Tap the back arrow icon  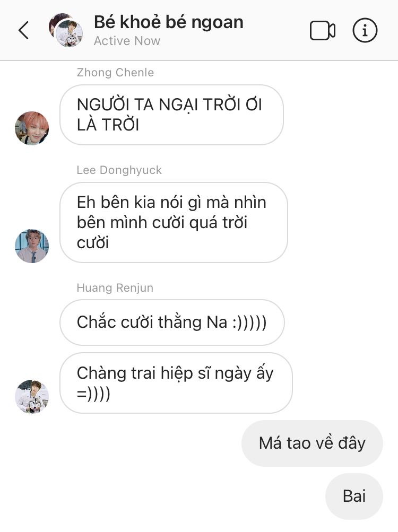pos(23,30)
